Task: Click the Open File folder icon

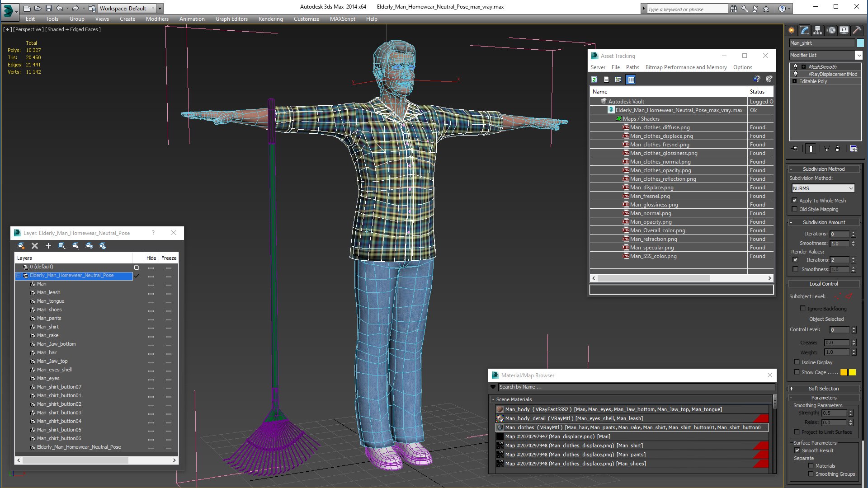Action: click(x=38, y=8)
